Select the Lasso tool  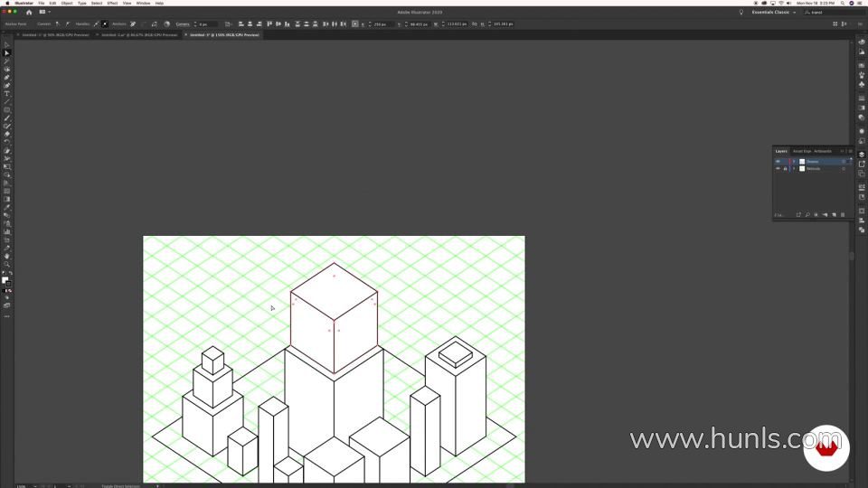6,70
